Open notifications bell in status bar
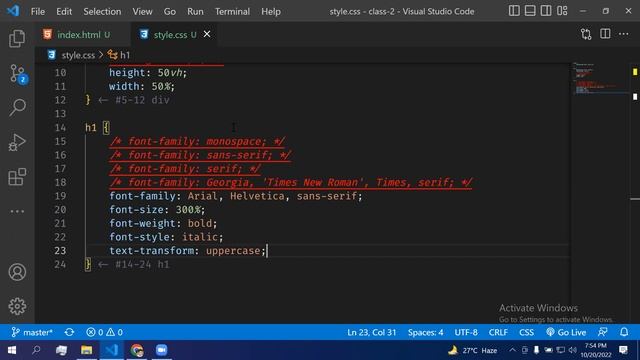 [x=624, y=332]
